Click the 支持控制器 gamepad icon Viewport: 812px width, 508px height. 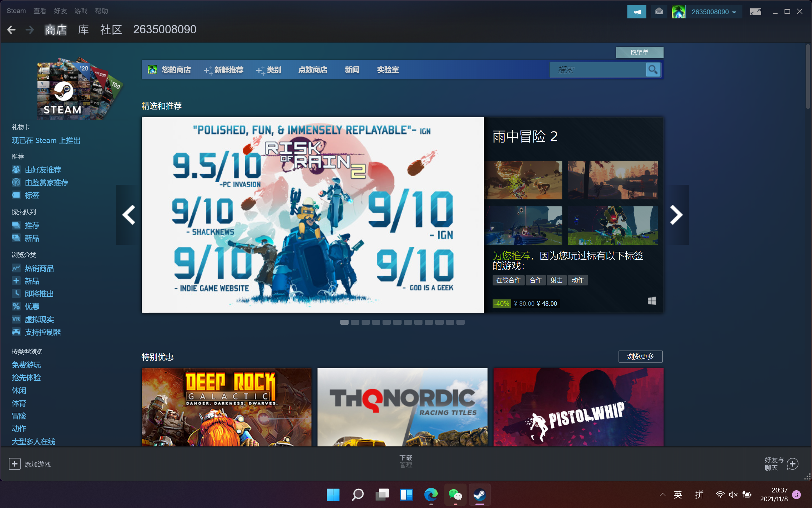tap(16, 332)
